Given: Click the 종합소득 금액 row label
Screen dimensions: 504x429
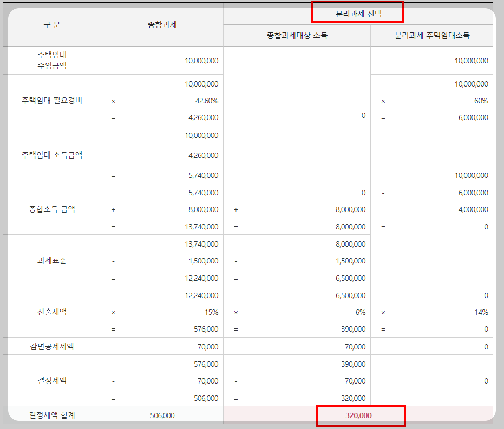Looking at the screenshot, I should (52, 209).
